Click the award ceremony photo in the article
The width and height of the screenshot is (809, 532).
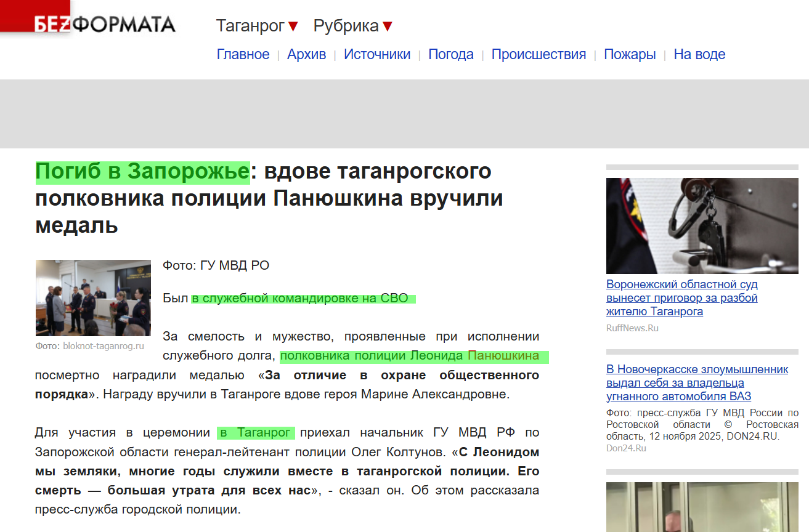[x=92, y=298]
